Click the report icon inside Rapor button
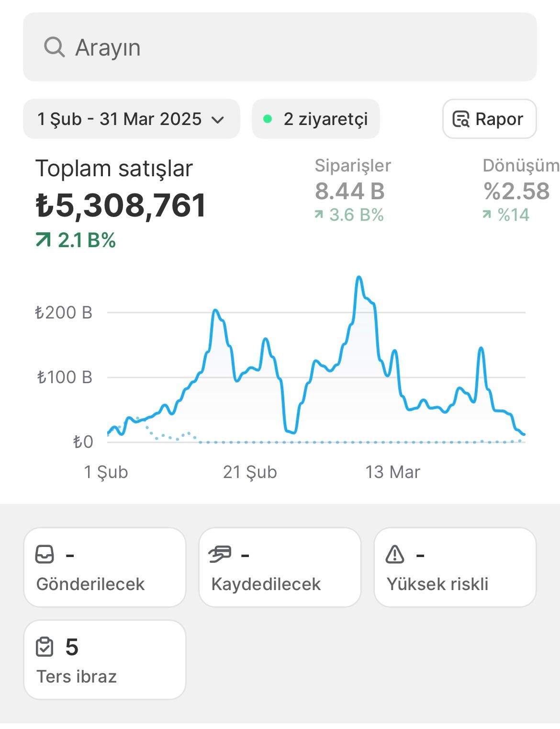Screen dimensions: 560x729 461,119
